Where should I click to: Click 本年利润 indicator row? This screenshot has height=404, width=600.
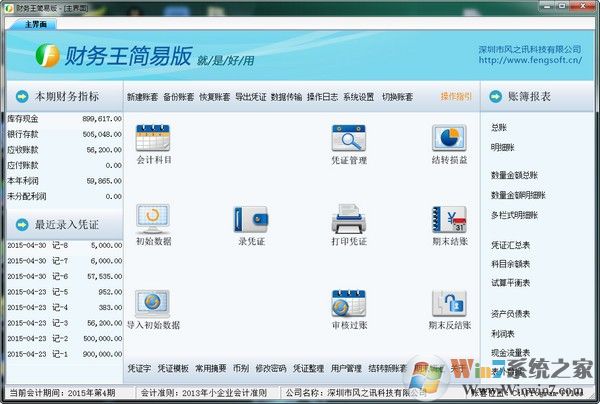tap(65, 181)
